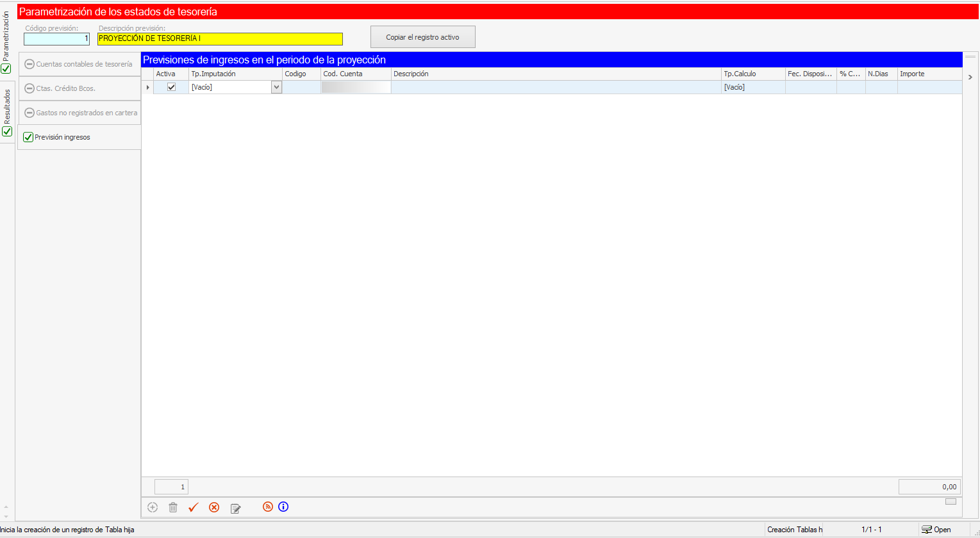This screenshot has height=538, width=980.
Task: Go to Gastos no registrados en cartera
Action: 79,113
